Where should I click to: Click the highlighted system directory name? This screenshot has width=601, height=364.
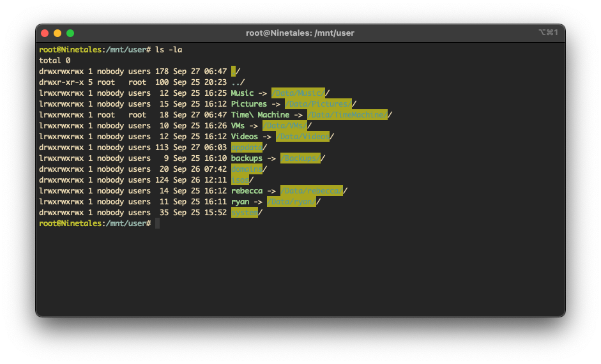tap(244, 213)
